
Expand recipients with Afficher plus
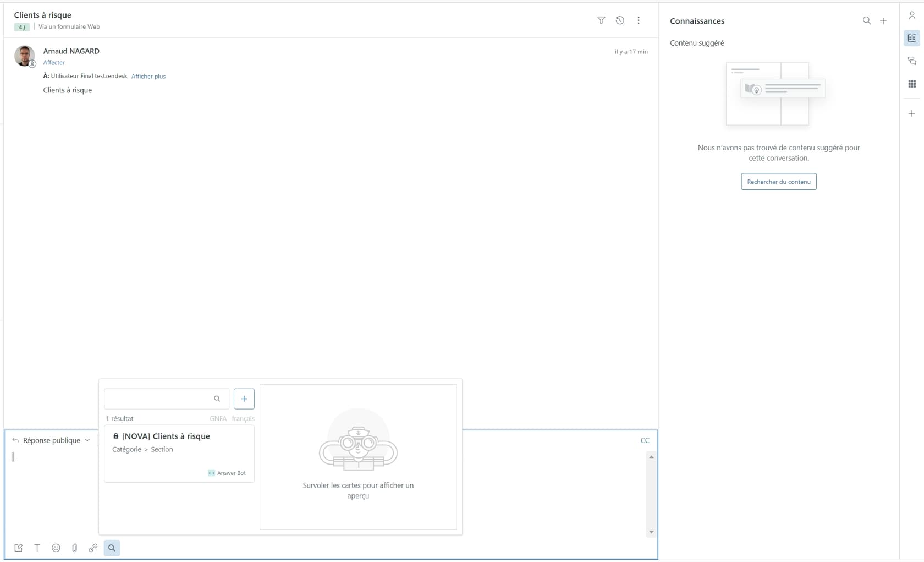[x=148, y=76]
